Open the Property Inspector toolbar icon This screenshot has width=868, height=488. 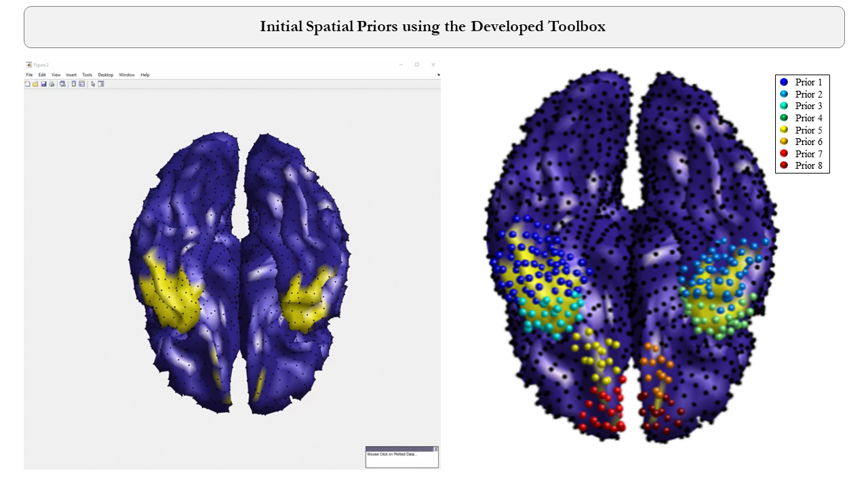101,84
